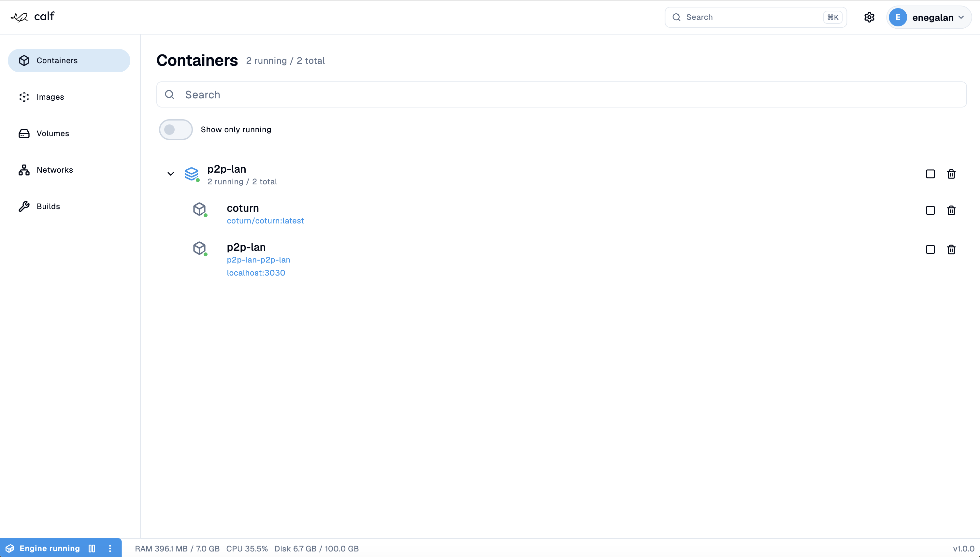
Task: Click the Networks icon in sidebar
Action: point(24,170)
